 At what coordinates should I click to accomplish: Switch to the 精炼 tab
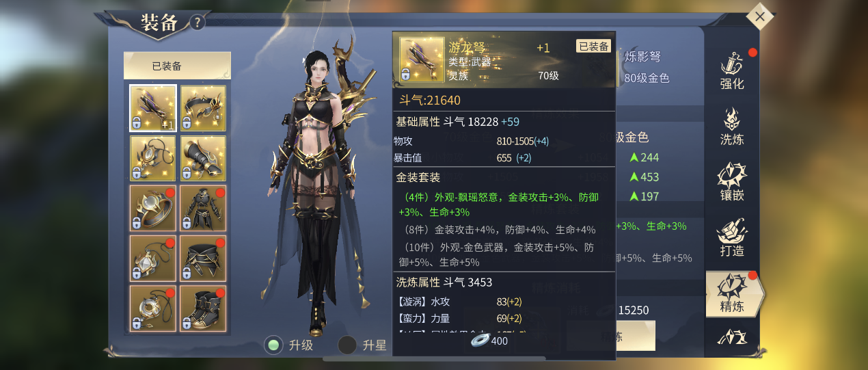(x=734, y=294)
